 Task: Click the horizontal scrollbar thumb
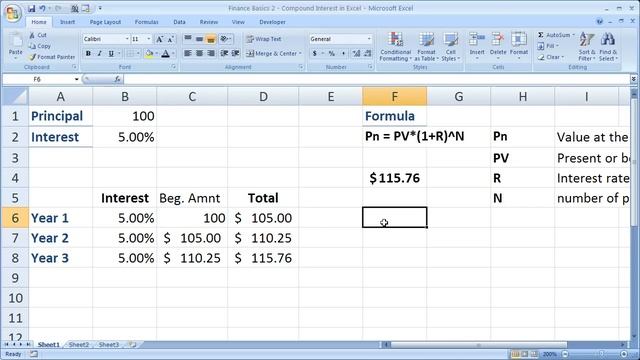coord(478,345)
